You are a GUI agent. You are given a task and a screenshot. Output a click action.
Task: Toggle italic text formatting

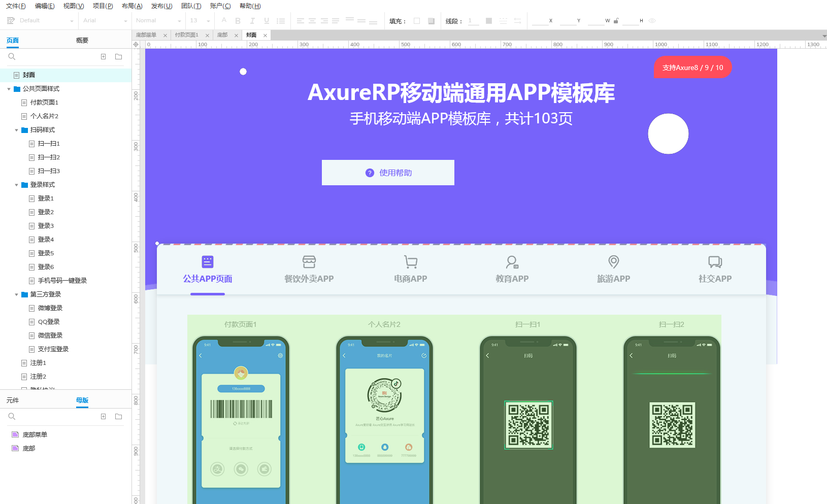(x=252, y=21)
